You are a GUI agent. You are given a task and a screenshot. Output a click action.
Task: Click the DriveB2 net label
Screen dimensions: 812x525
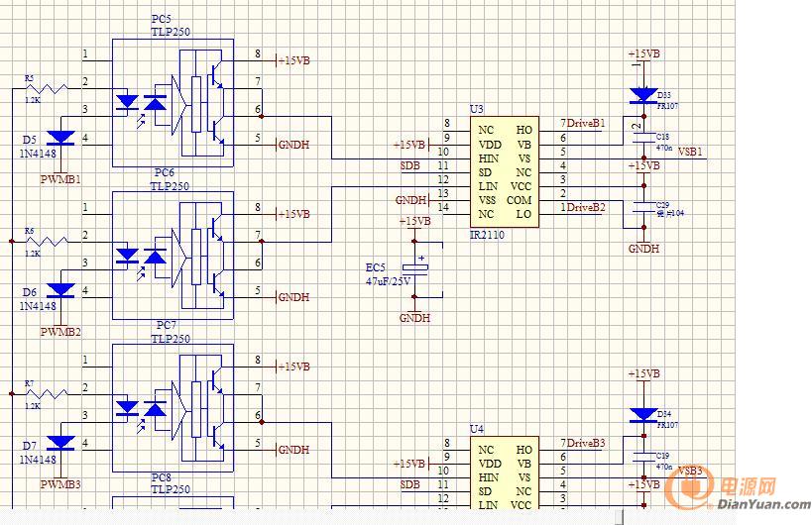[x=586, y=207]
